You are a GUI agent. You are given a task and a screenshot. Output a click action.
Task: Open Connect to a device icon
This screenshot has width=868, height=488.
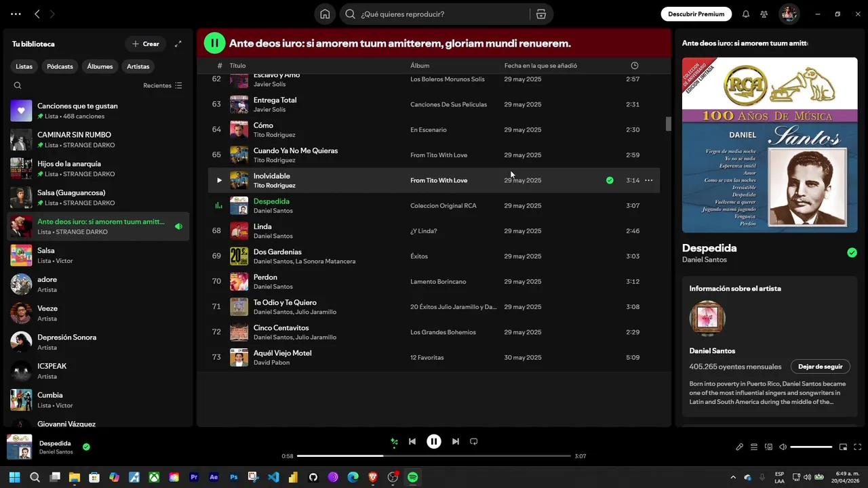(768, 447)
